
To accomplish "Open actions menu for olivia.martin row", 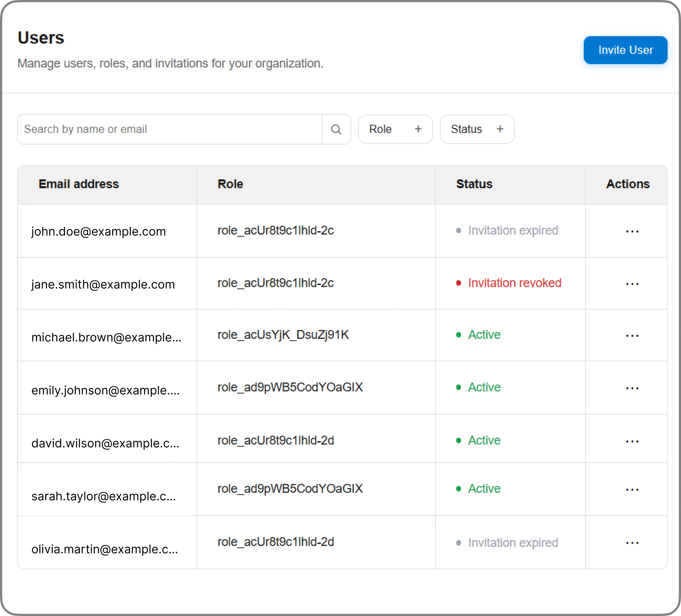I will pos(632,543).
